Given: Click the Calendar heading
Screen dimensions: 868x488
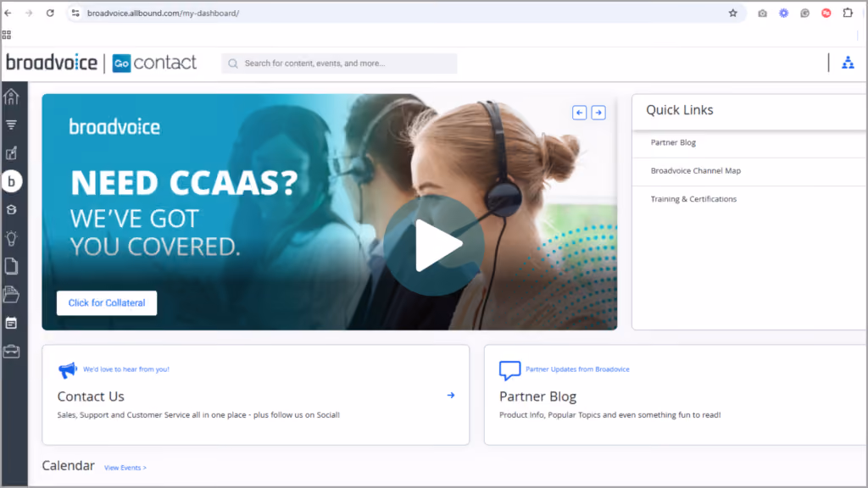Looking at the screenshot, I should click(x=68, y=466).
